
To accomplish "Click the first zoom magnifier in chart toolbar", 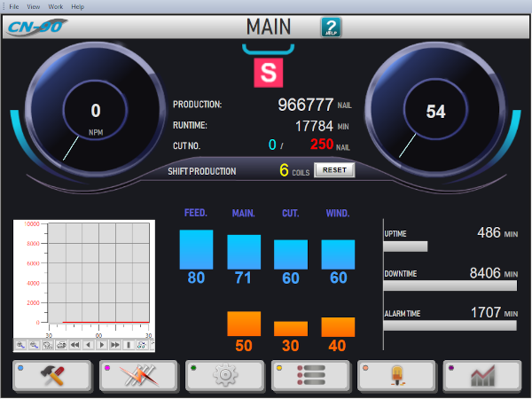I will coord(20,345).
